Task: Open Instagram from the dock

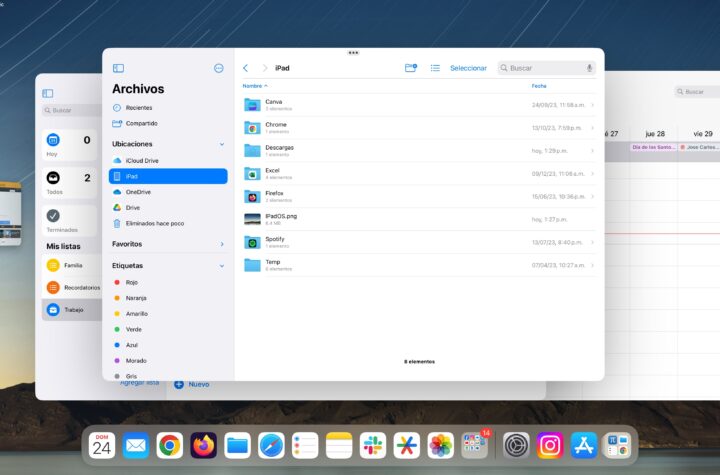Action: tap(550, 445)
